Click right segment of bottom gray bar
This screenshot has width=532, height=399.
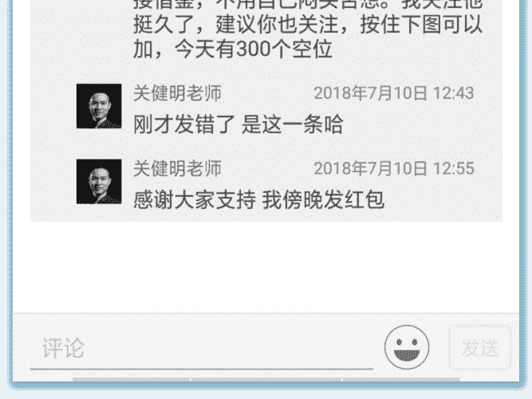(x=402, y=379)
